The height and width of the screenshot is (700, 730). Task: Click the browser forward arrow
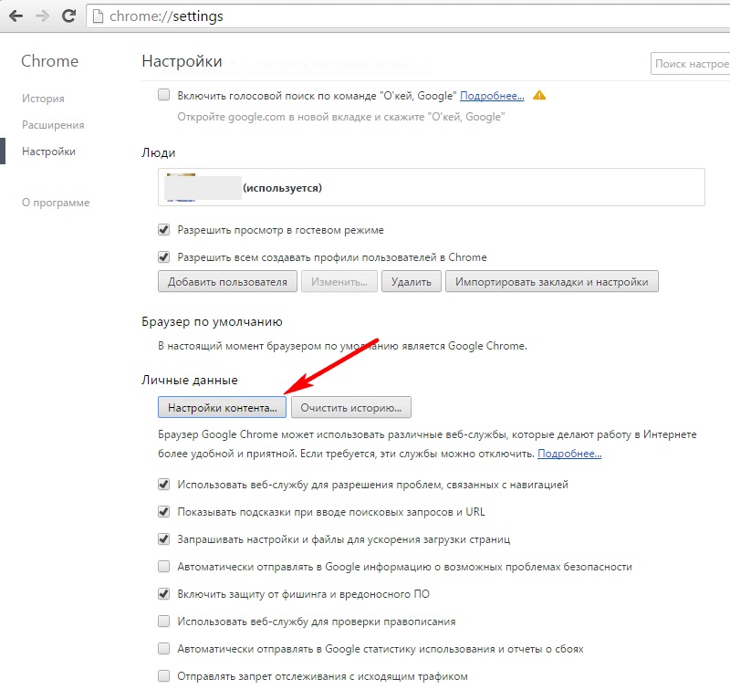point(41,16)
